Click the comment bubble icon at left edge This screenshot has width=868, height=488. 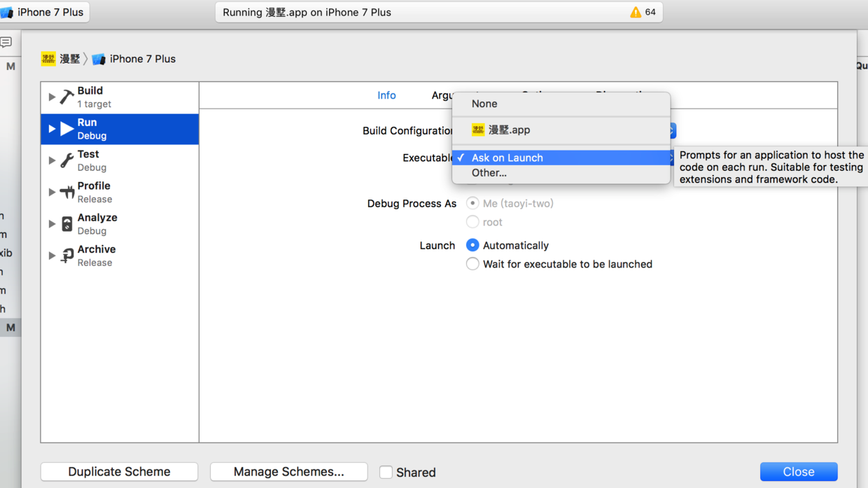[x=6, y=43]
